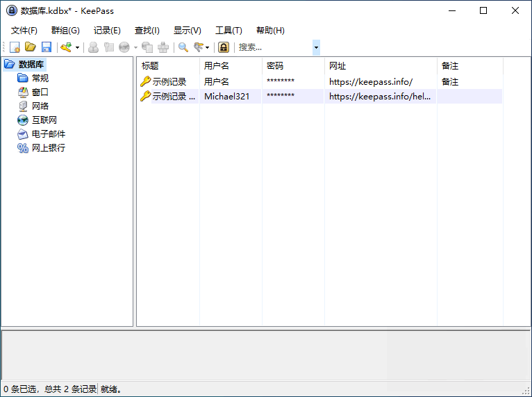532x397 pixels.
Task: Click the Open URL globe icon
Action: point(124,47)
